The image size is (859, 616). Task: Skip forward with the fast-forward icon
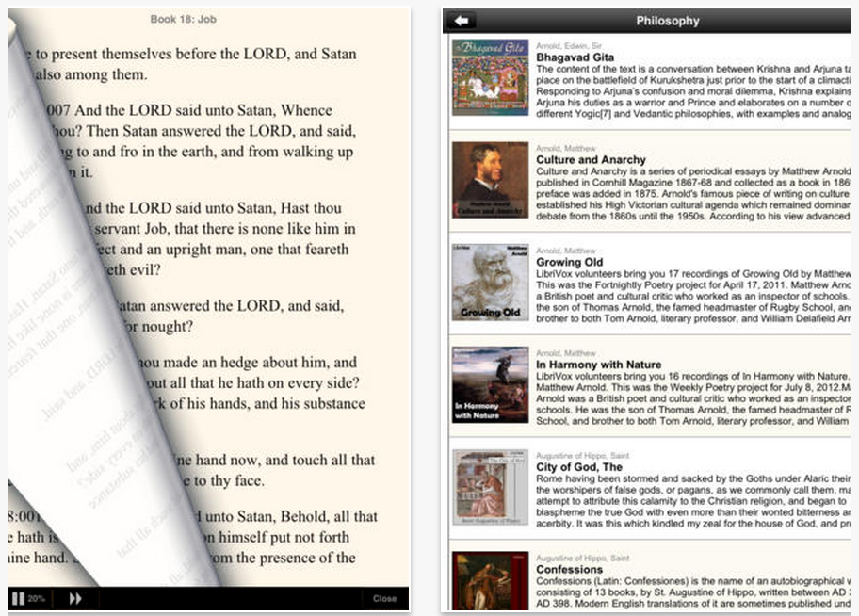(75, 598)
